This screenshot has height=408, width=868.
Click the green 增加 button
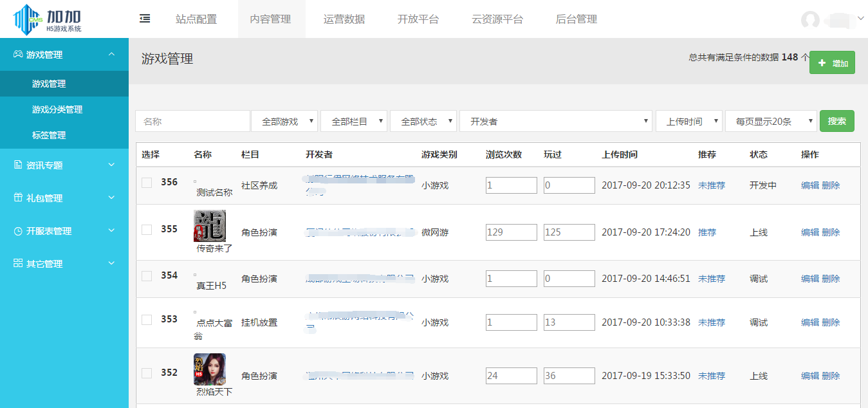point(831,62)
